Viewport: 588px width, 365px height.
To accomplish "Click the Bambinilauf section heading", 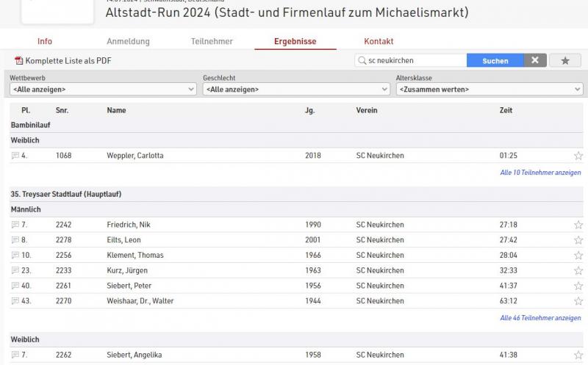I will point(30,125).
